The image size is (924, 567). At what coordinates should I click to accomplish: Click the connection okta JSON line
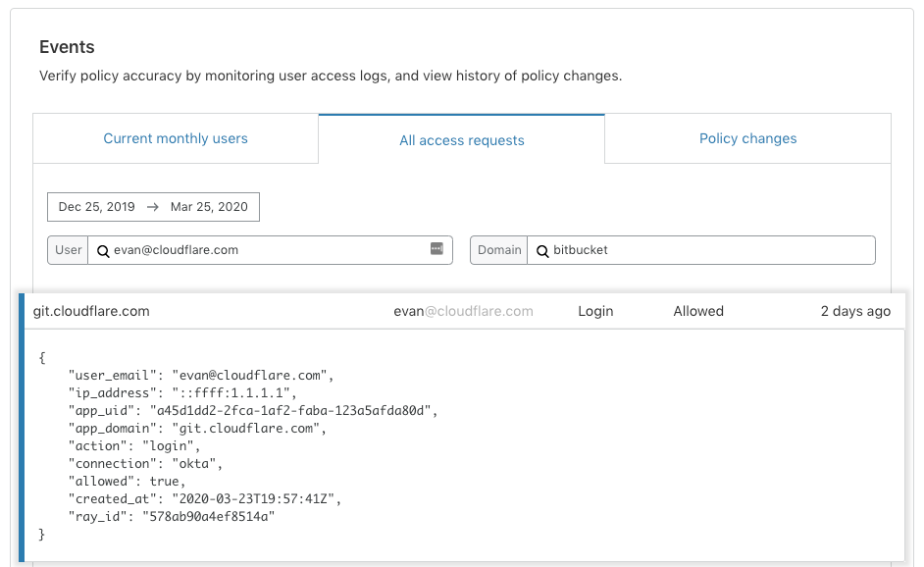click(145, 464)
